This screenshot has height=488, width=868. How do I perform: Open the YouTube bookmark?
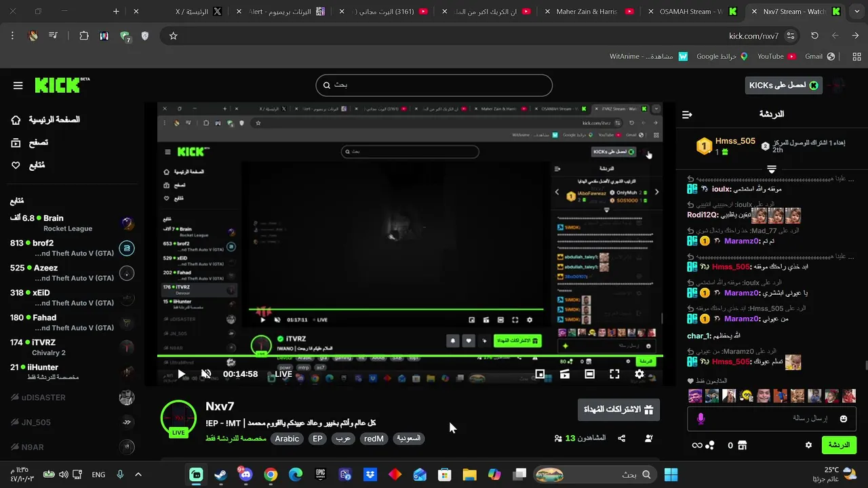(776, 57)
